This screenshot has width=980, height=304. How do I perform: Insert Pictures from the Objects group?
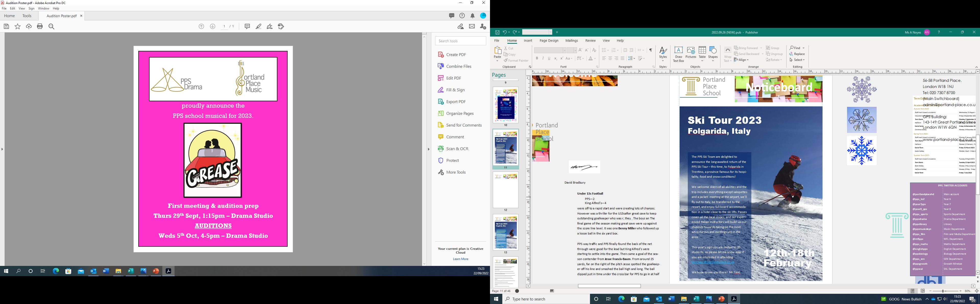[x=691, y=53]
